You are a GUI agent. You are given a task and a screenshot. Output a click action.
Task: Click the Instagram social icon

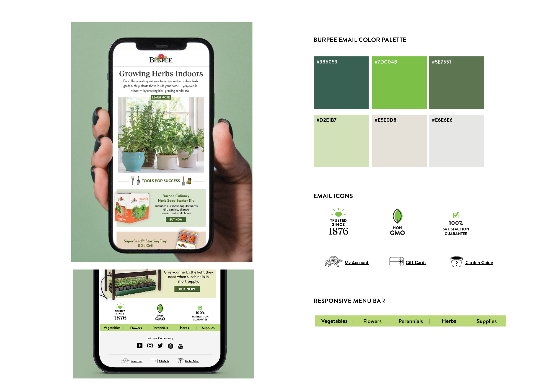tap(150, 345)
